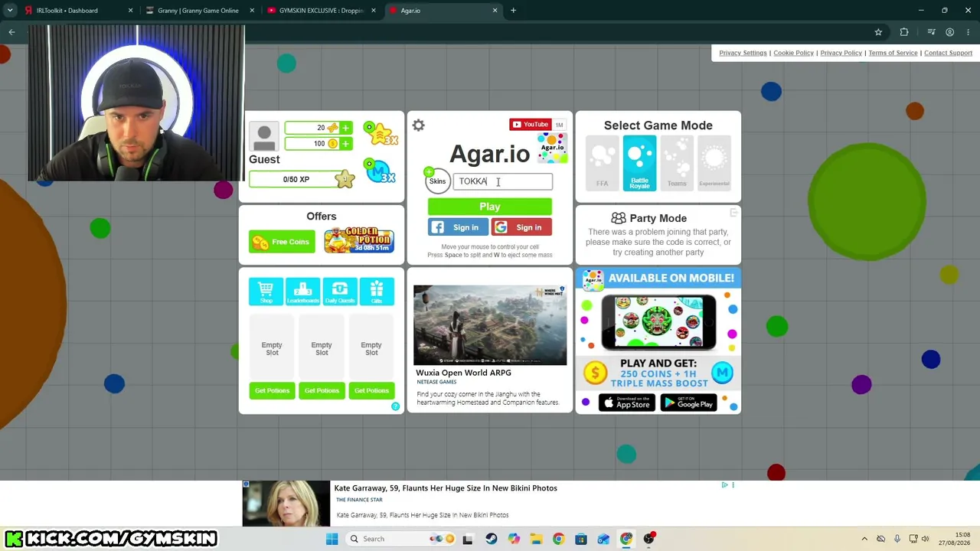Show hidden system tray icons
This screenshot has width=980, height=551.
864,539
